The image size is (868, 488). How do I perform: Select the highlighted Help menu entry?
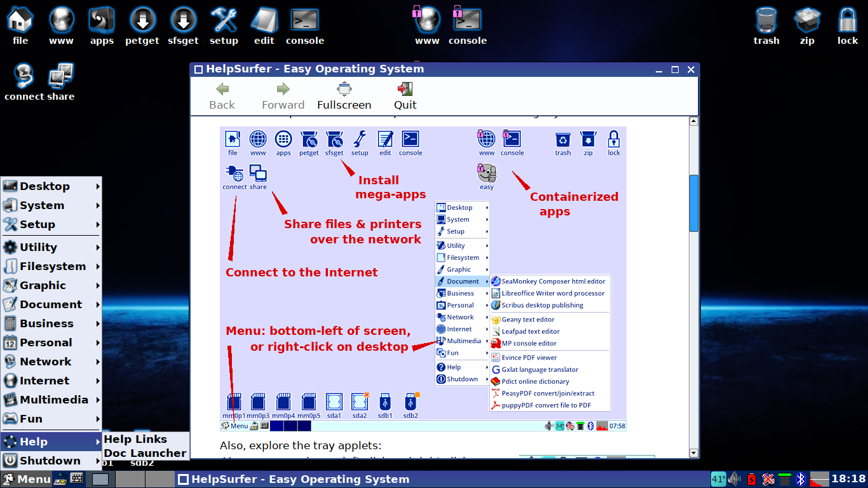(51, 442)
